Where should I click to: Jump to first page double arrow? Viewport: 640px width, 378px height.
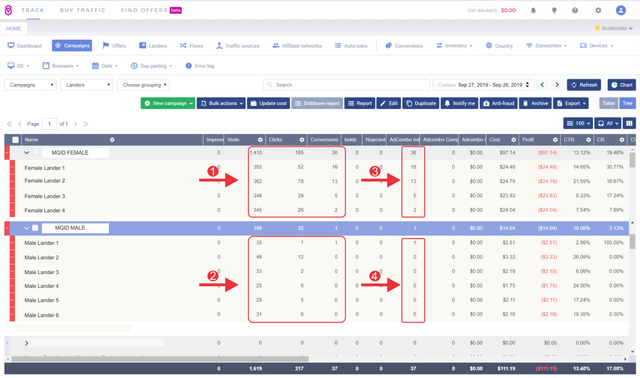point(9,124)
